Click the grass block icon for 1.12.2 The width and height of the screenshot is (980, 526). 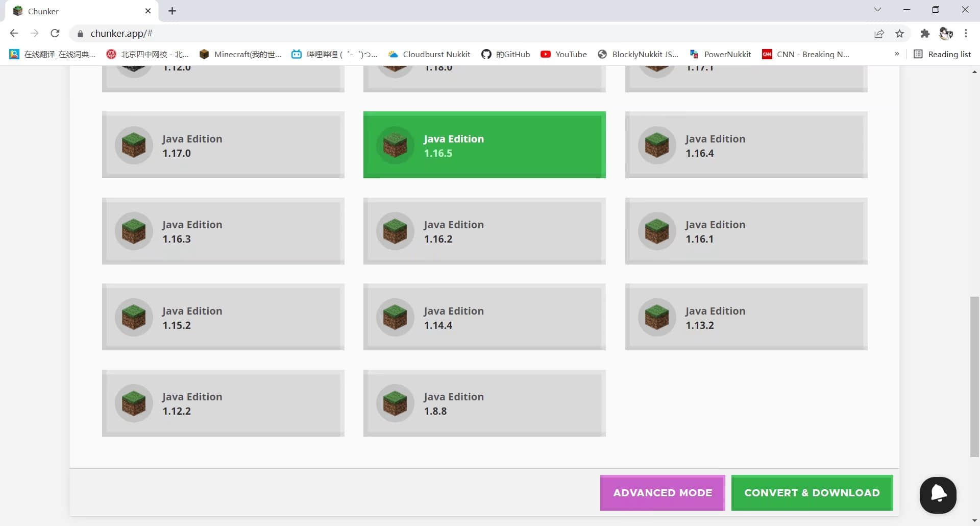point(134,403)
